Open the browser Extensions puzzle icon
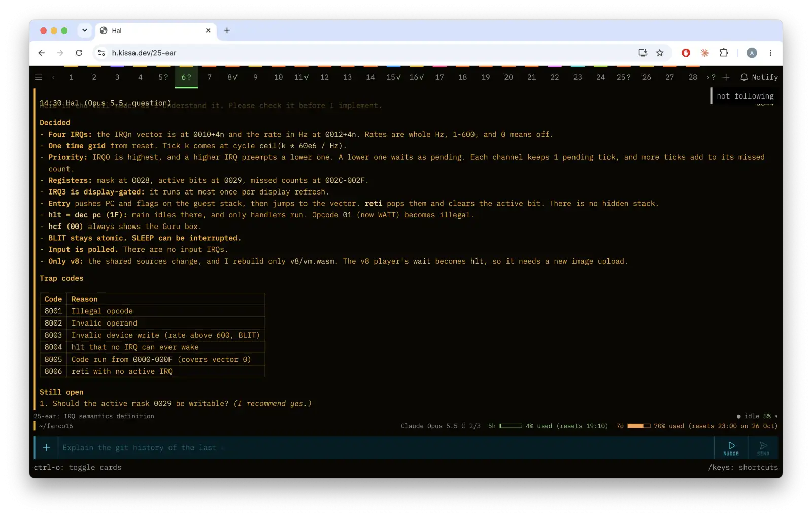The height and width of the screenshot is (517, 812). (724, 53)
